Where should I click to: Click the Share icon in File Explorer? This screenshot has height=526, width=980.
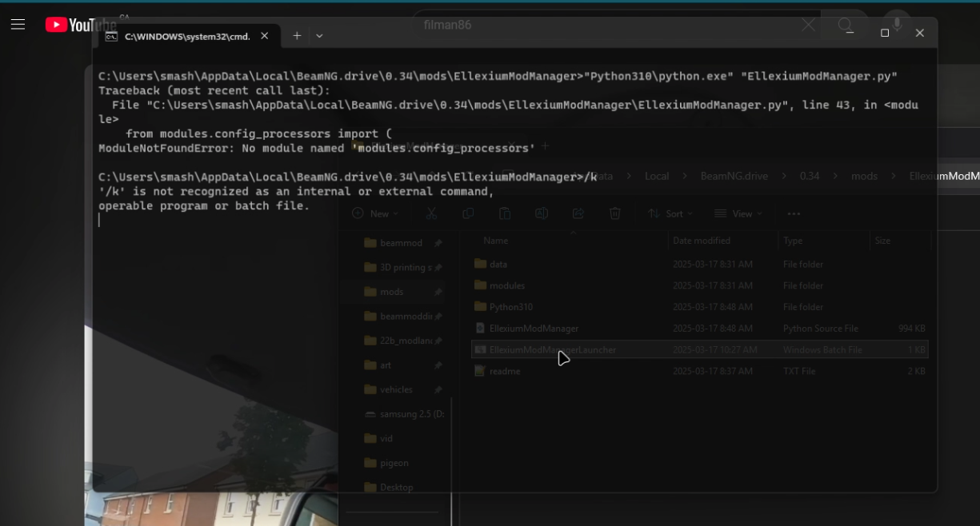coord(578,213)
